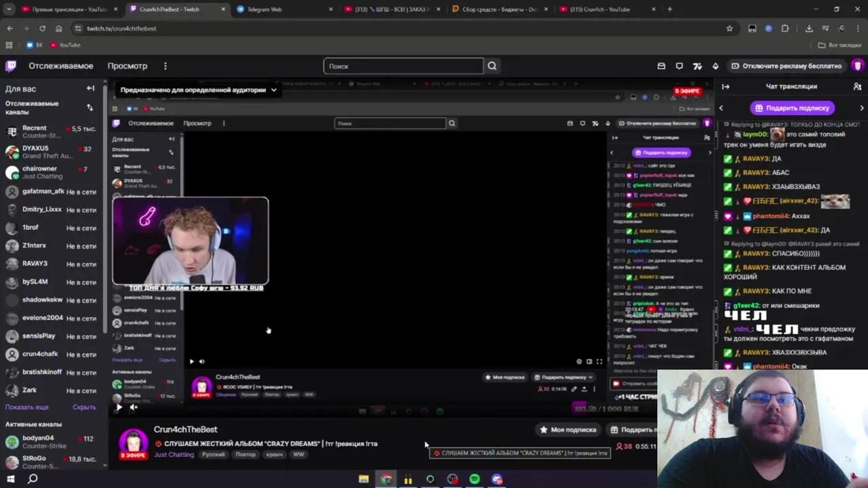Open File Explorer from the taskbar
868x488 pixels.
(363, 479)
